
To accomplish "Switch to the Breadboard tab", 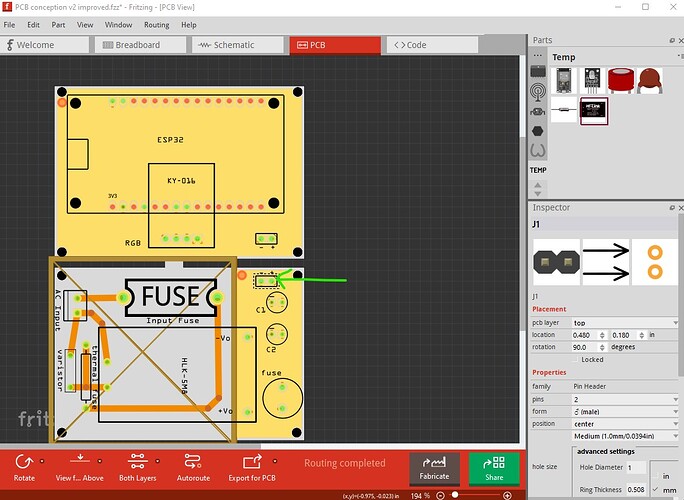I will (140, 45).
